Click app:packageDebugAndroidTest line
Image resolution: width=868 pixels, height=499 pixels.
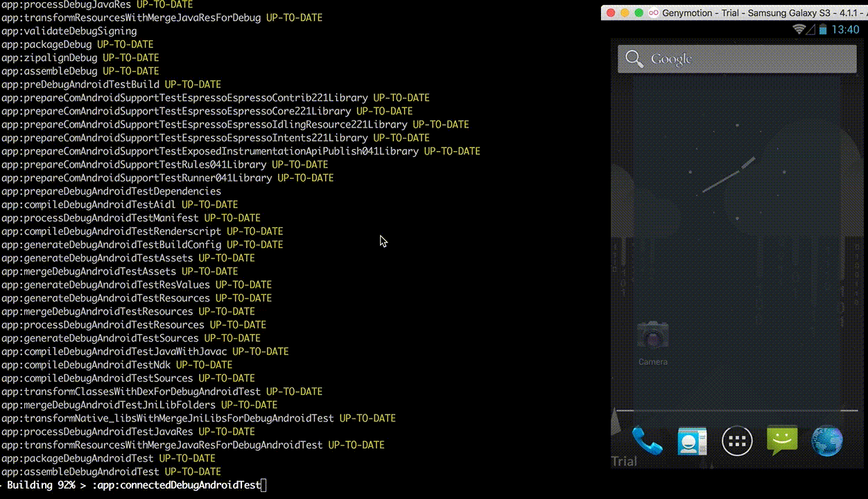pos(108,459)
